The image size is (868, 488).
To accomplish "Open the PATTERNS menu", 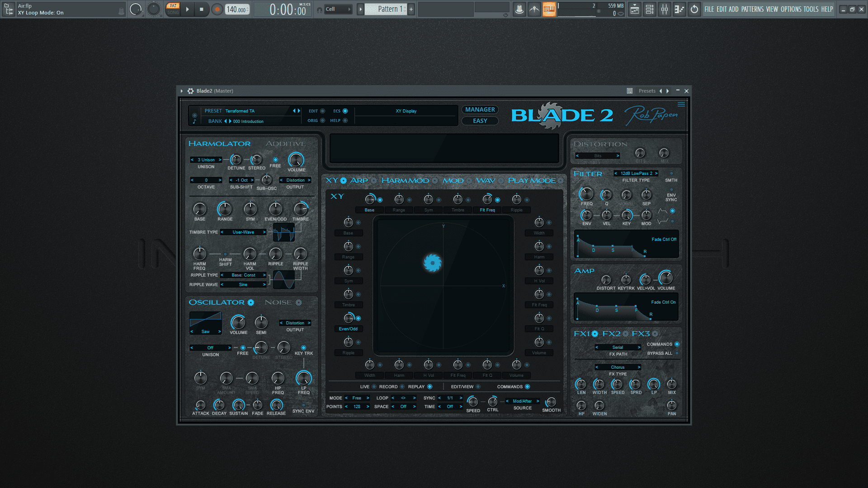I will [752, 9].
